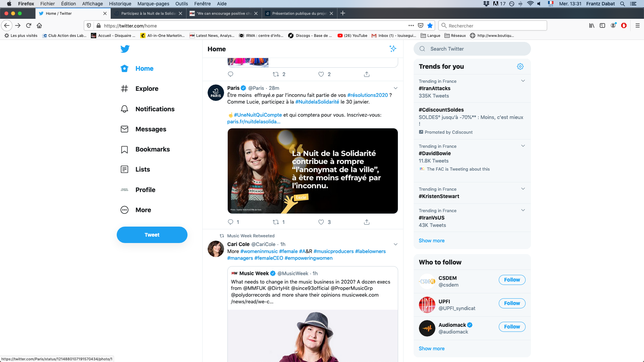Viewport: 644px width, 362px height.
Task: Click the Twitter bird logo
Action: point(125,49)
